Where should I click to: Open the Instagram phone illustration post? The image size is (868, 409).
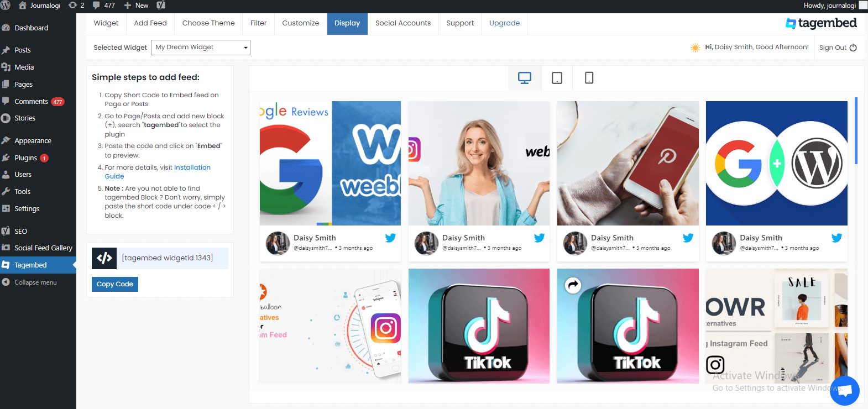330,326
